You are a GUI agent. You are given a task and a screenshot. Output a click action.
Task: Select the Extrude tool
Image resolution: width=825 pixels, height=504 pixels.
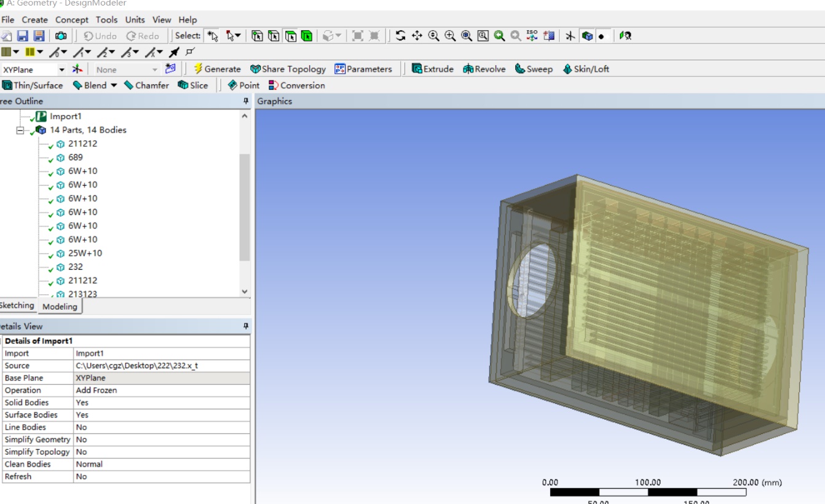point(432,69)
